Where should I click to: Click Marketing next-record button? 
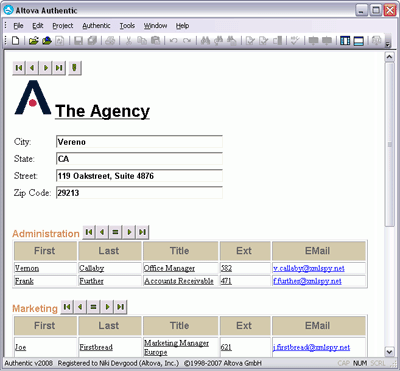click(x=107, y=307)
